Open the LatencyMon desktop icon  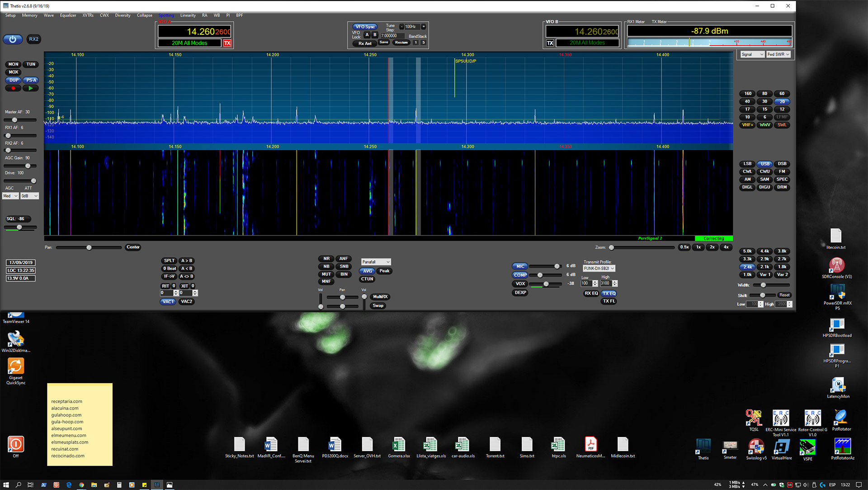838,385
